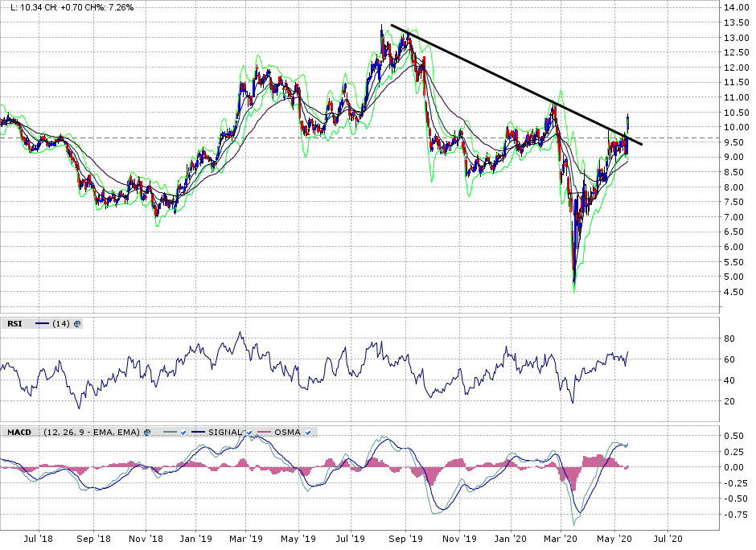Click the SIGNAL legend label
This screenshot has width=756, height=550.
pos(224,433)
